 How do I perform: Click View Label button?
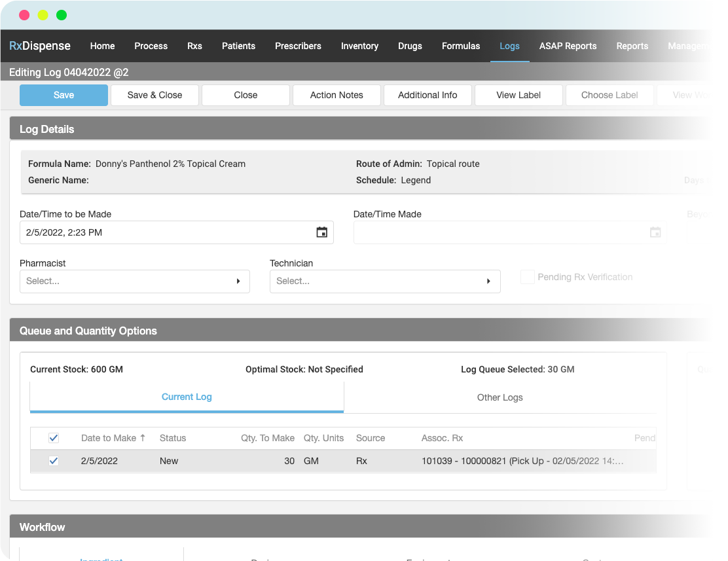pyautogui.click(x=519, y=95)
